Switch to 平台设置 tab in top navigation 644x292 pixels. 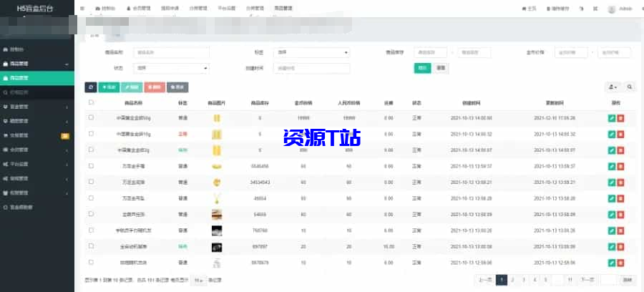[x=226, y=9]
